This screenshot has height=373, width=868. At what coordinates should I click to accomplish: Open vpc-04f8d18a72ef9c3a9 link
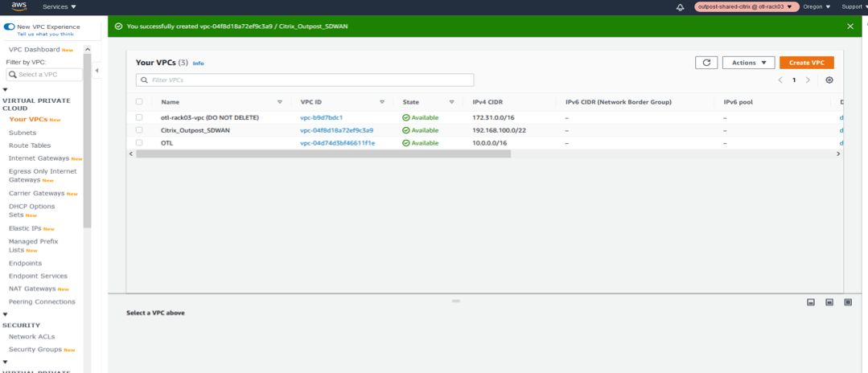point(336,130)
